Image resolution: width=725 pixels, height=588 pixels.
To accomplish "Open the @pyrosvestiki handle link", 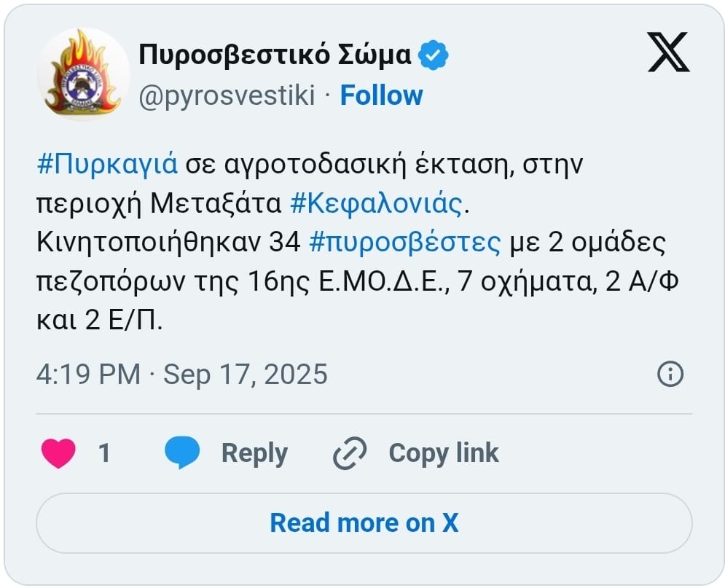I will [226, 95].
